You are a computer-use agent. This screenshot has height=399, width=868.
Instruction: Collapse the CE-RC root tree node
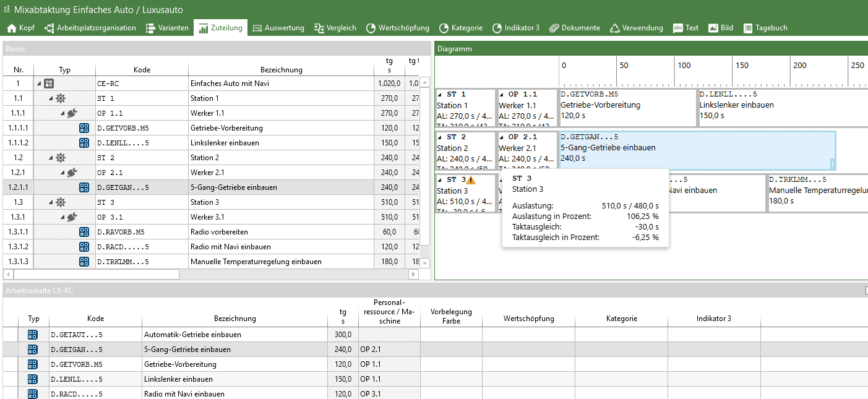[38, 84]
